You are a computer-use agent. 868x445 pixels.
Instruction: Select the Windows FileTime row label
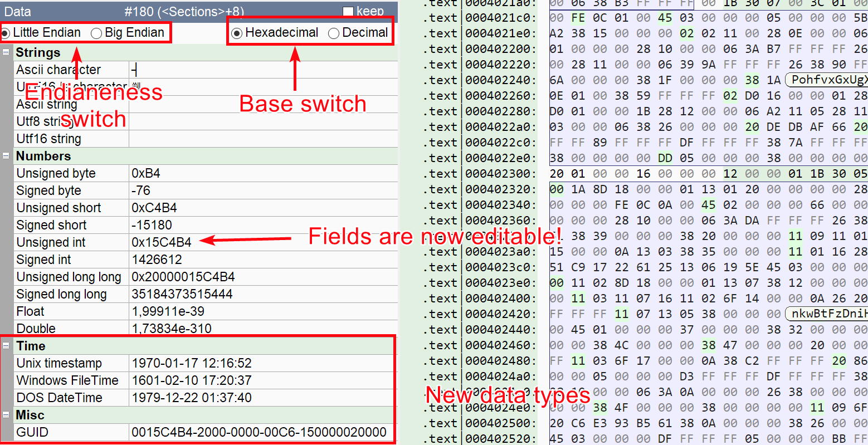(67, 380)
